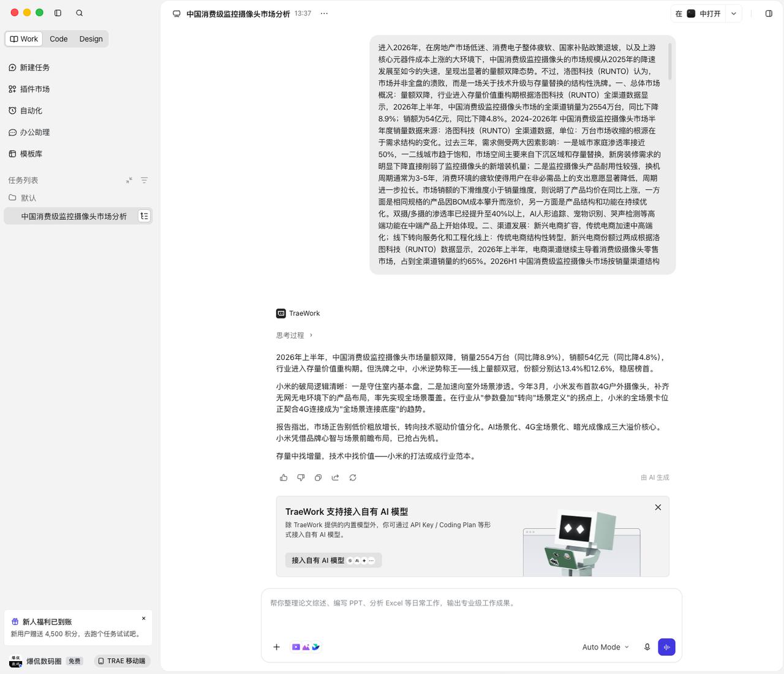
Task: Click the 由 AI 生成 label
Action: [x=655, y=477]
